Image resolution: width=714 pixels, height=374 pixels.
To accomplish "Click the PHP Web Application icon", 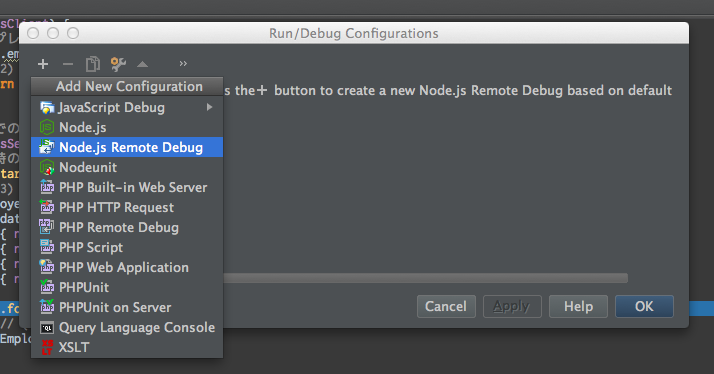I will tap(47, 267).
